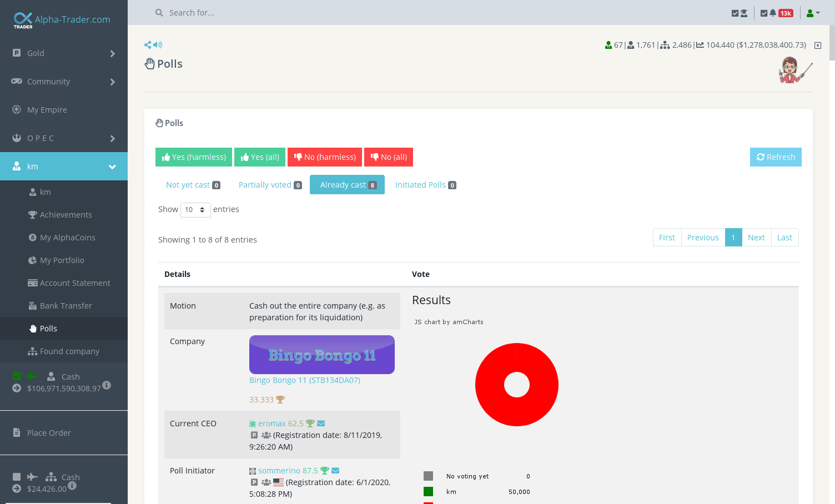835x504 pixels.
Task: Collapse the km sidebar section
Action: click(64, 167)
